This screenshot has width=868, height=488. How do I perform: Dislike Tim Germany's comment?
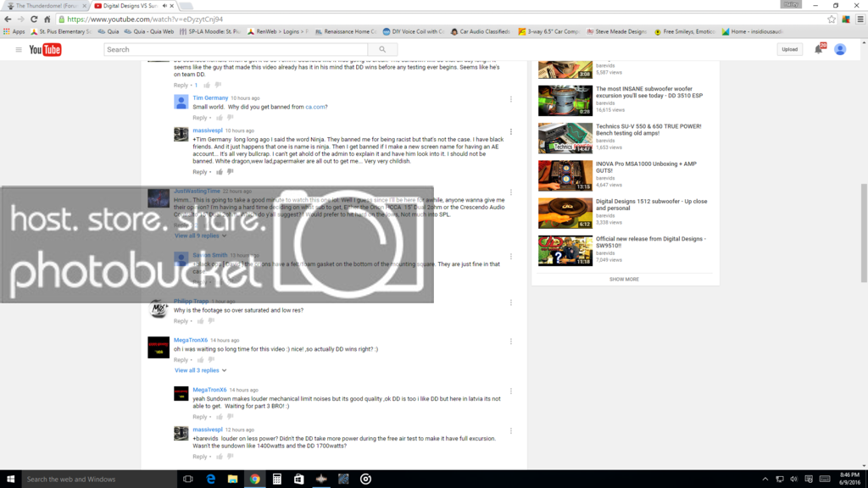coord(230,118)
